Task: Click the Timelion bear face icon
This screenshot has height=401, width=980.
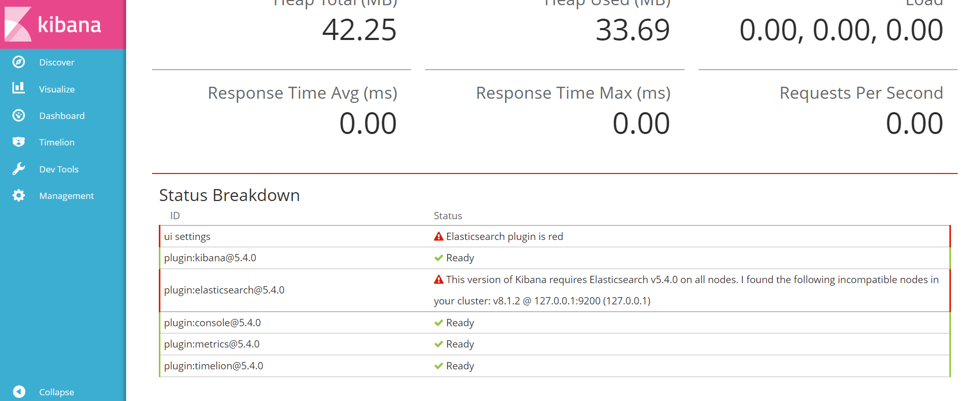Action: [x=19, y=142]
